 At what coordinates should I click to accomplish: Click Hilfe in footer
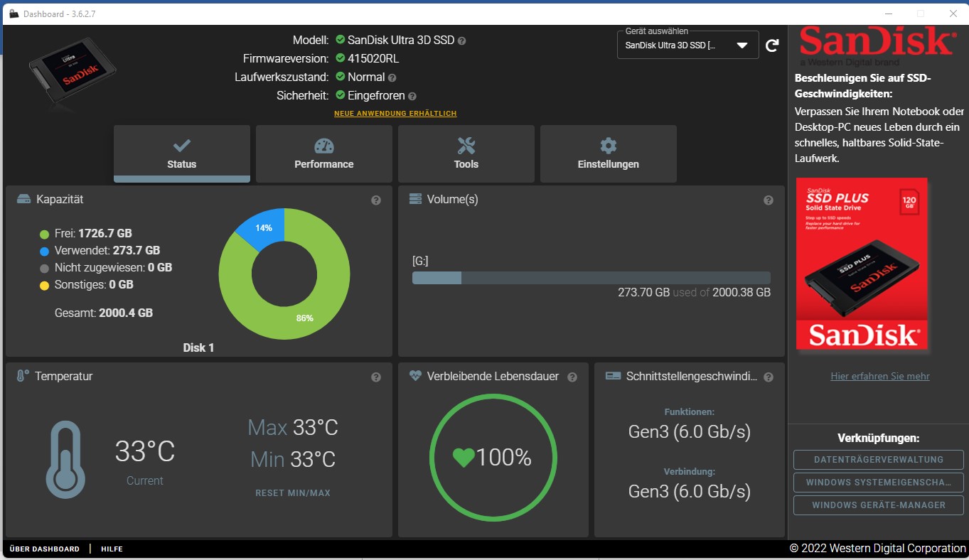[112, 549]
